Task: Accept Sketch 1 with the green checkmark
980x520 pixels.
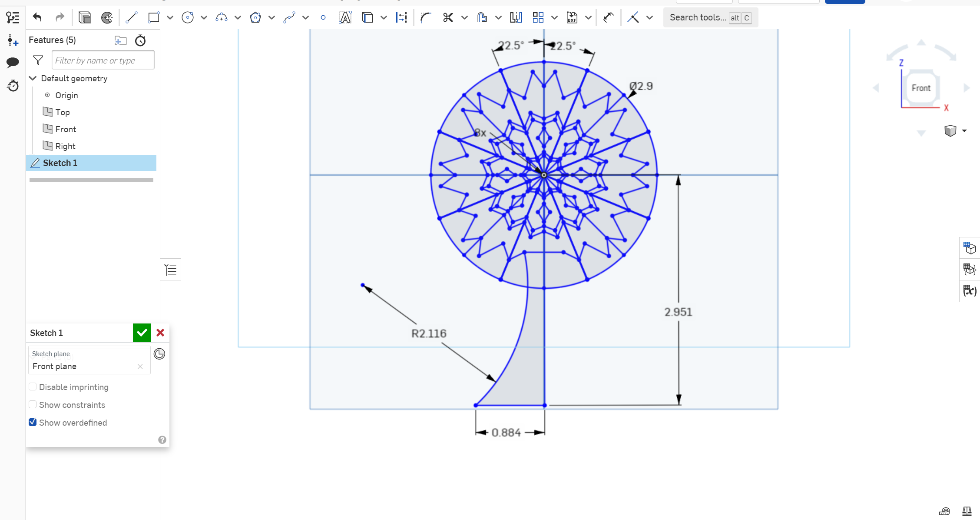Action: pyautogui.click(x=142, y=333)
